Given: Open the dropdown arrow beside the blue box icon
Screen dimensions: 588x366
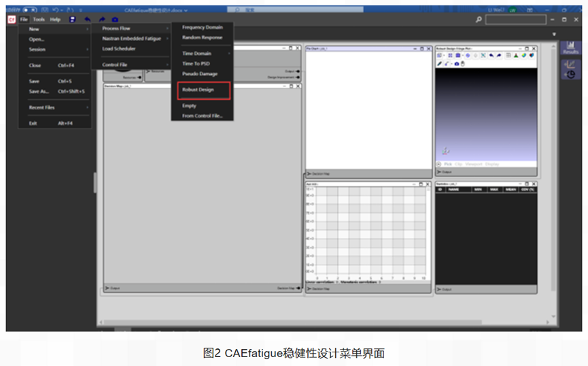Looking at the screenshot, I should click(x=463, y=55).
